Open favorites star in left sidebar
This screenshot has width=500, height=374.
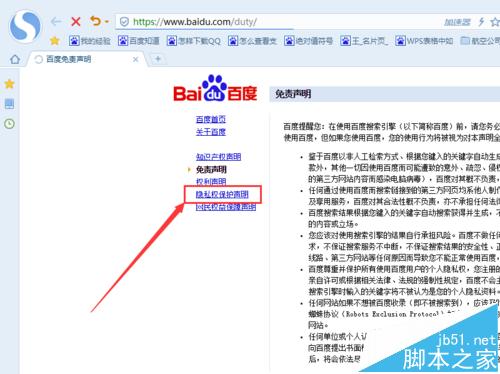point(9,84)
